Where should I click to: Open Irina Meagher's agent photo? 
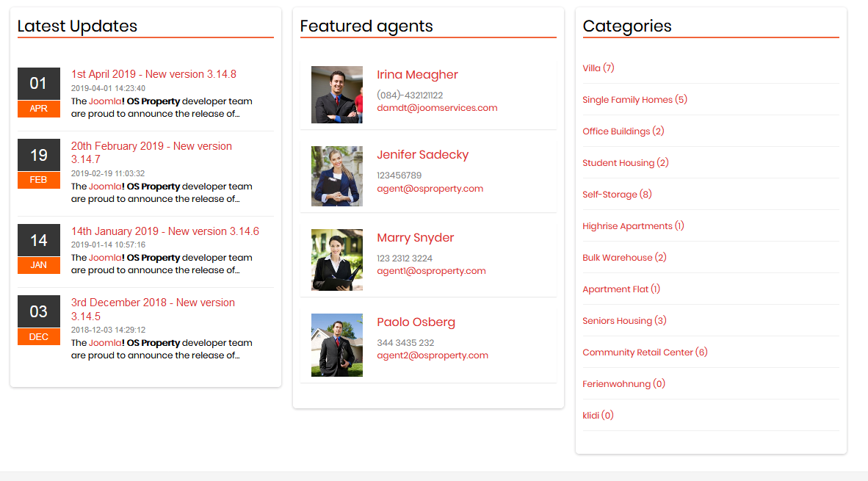pyautogui.click(x=336, y=95)
